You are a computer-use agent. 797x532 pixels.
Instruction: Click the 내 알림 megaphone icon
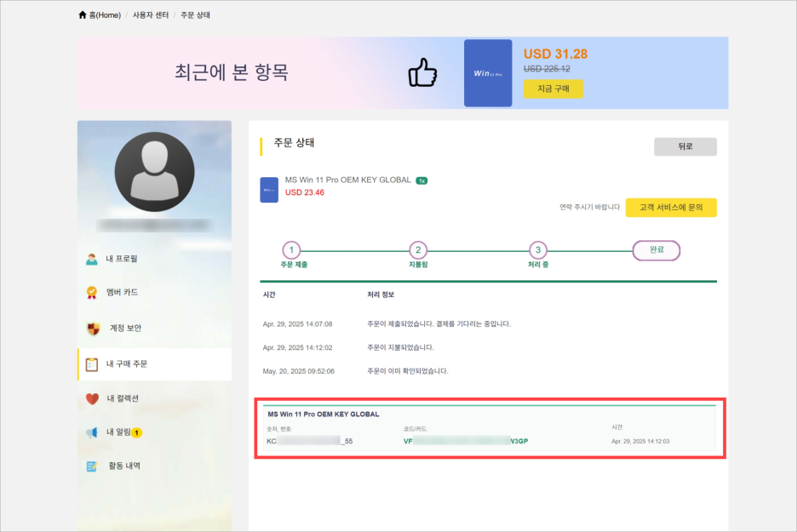click(92, 433)
